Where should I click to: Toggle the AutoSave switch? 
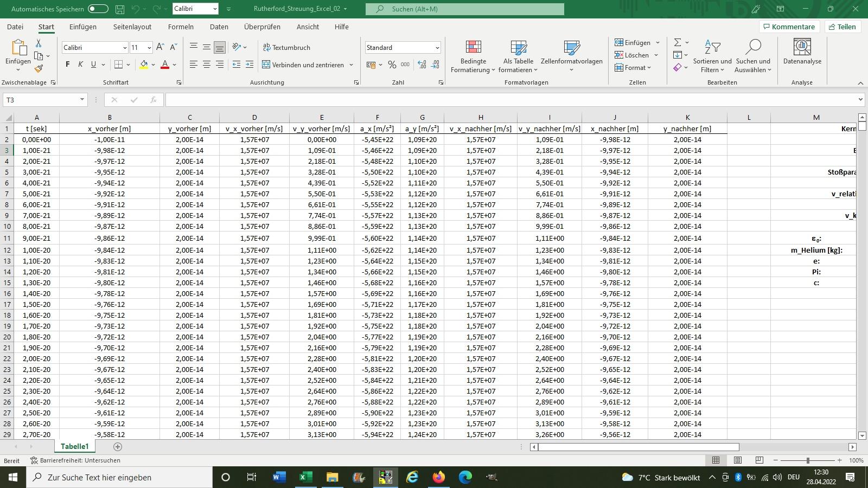(98, 9)
